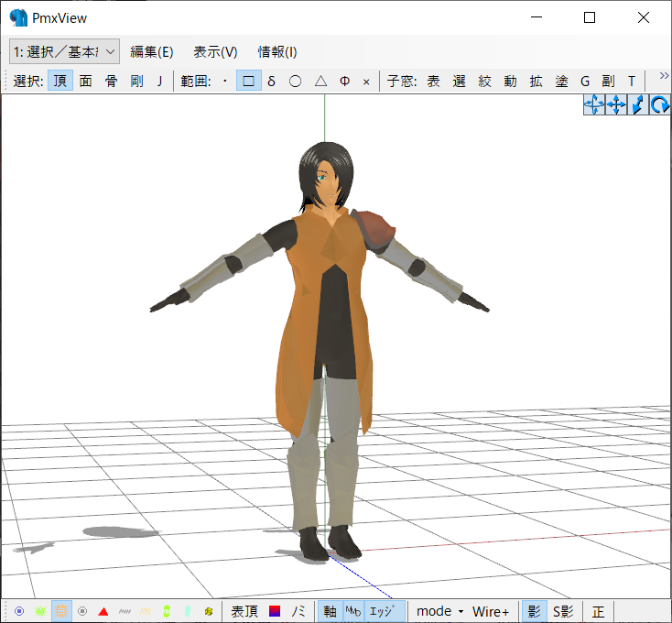Select the triangle range selection tool
The image size is (672, 623).
pos(320,81)
